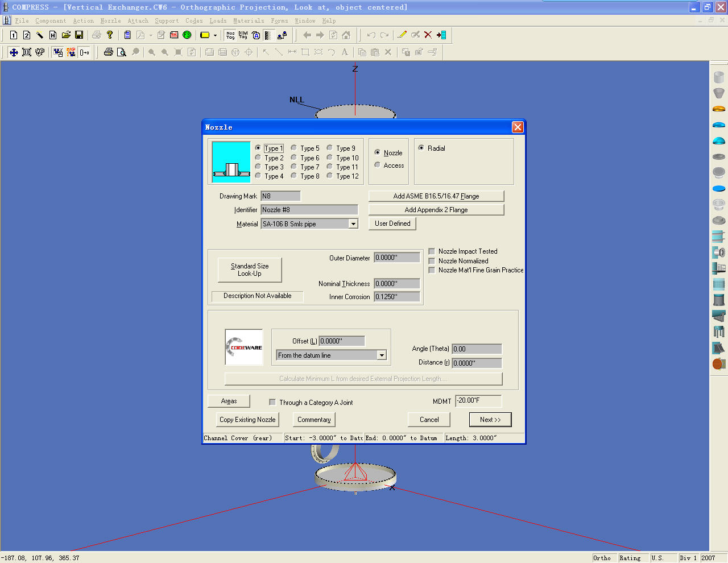Click the yellow question mark help icon
Viewport: 728px width, 563px height.
(x=110, y=35)
